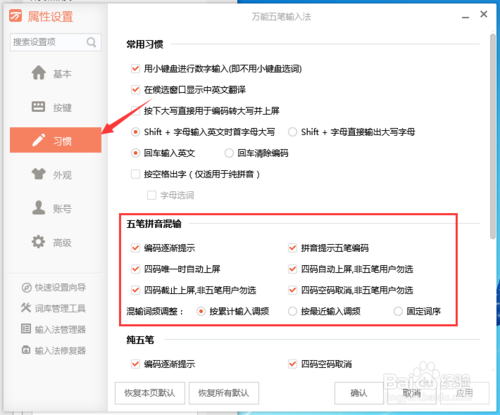Click the compass icon beside 快速设置向导
The image size is (500, 415).
(x=26, y=287)
